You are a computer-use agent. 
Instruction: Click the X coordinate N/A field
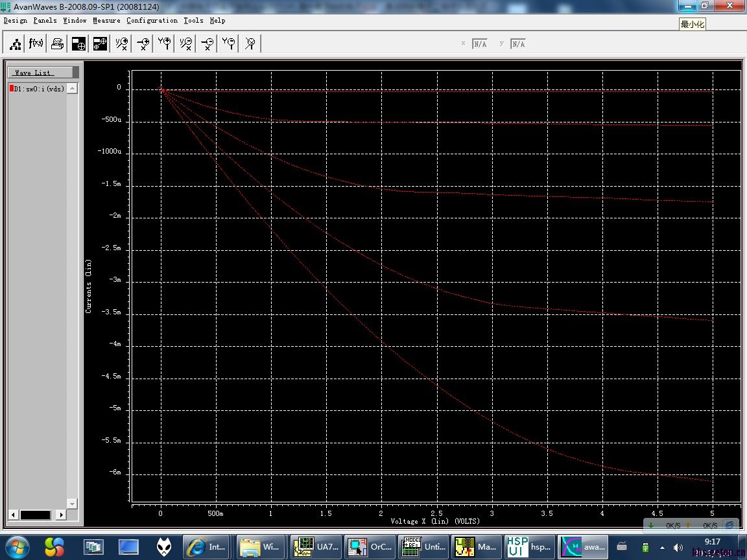click(x=480, y=44)
